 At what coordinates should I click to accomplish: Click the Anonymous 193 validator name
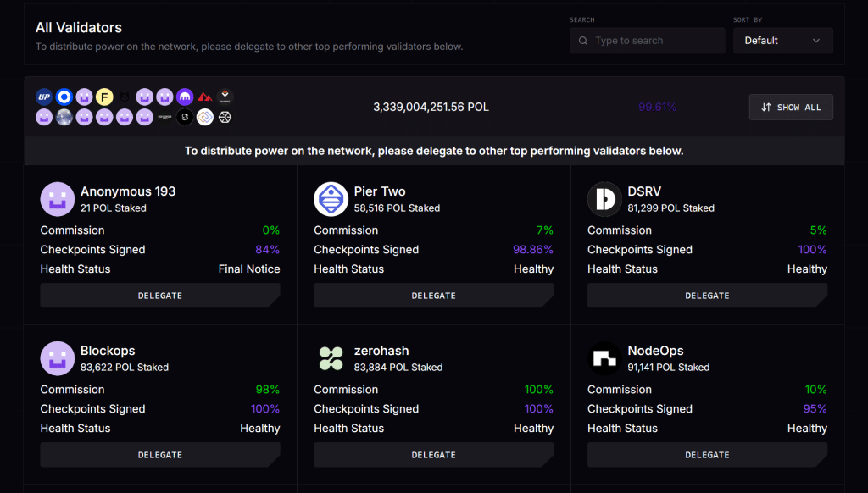click(128, 191)
